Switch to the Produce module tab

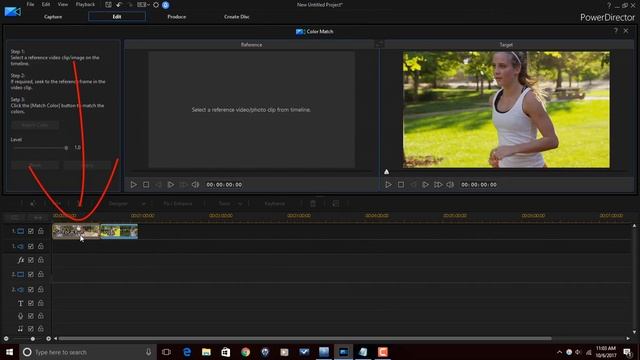click(x=177, y=17)
